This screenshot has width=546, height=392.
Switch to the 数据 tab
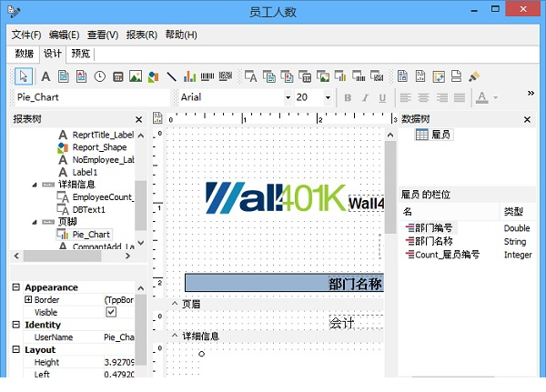click(x=25, y=54)
